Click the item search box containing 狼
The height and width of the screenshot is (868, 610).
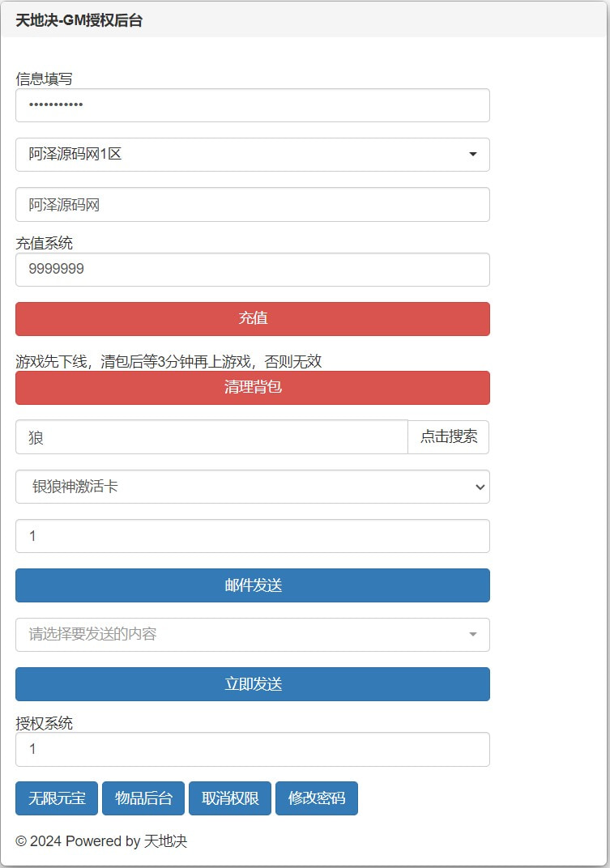[211, 437]
